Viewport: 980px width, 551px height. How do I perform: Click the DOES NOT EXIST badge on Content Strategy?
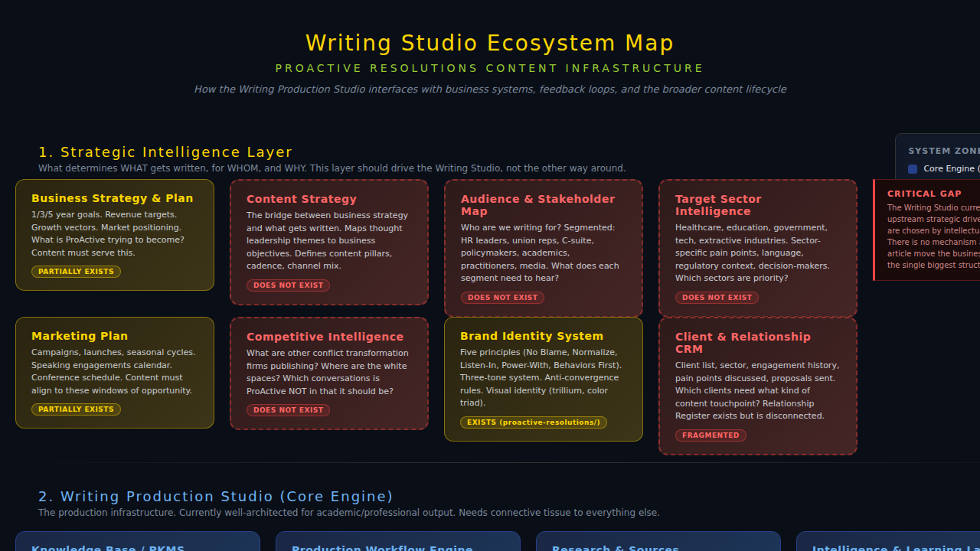tap(288, 285)
